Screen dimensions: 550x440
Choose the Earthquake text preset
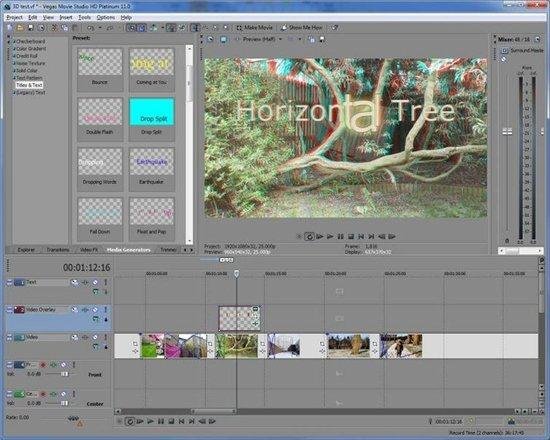pos(152,169)
